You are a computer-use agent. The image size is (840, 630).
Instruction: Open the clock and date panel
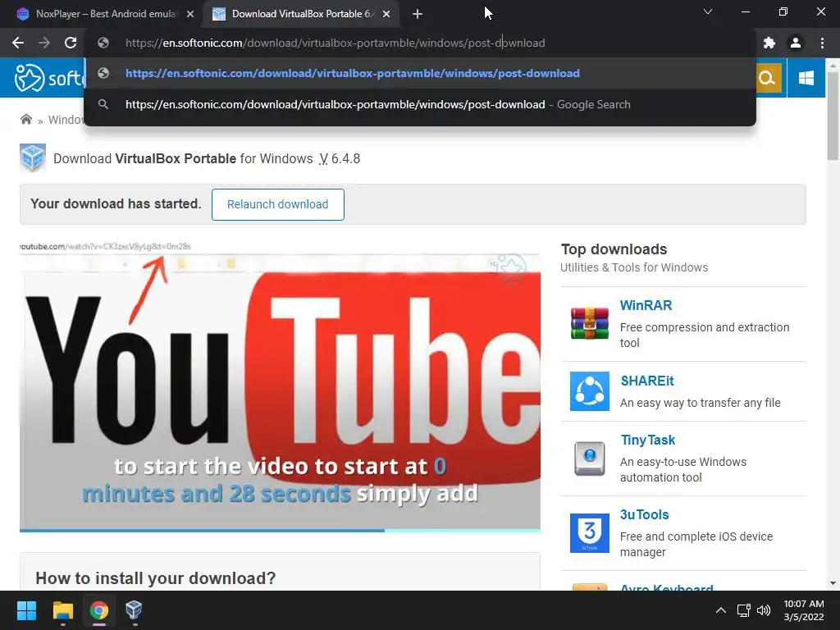804,610
